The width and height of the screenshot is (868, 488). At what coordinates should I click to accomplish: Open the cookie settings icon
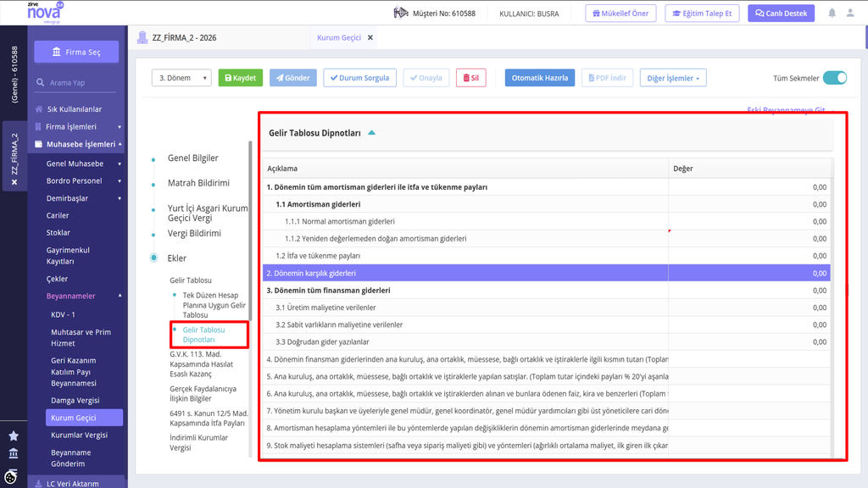coord(10,477)
